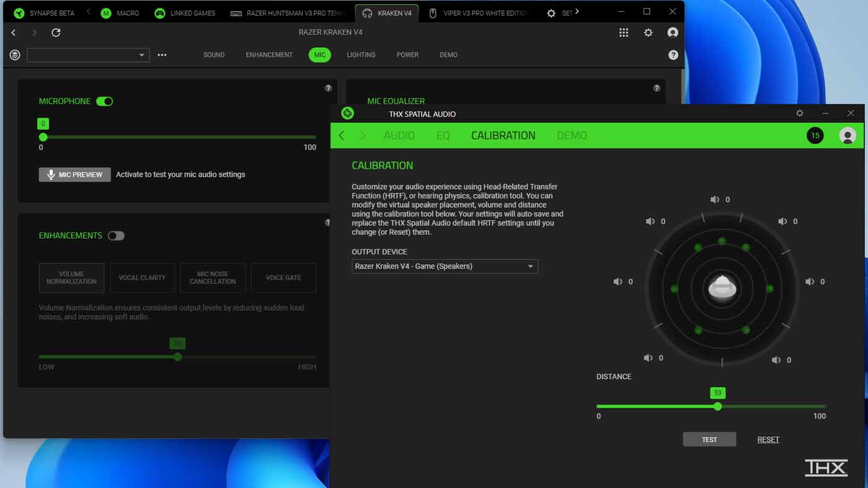The width and height of the screenshot is (868, 488).
Task: Click the refresh icon in Synapse
Action: pyautogui.click(x=56, y=32)
